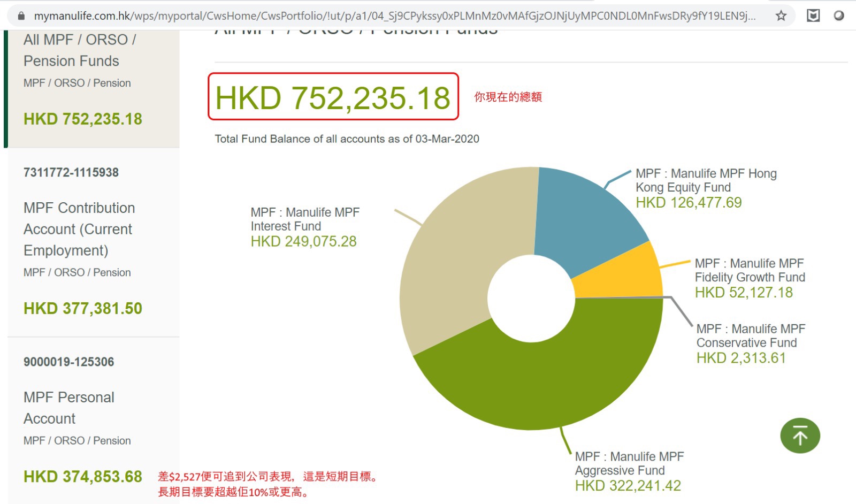
Task: Click the bookmark star icon in address bar
Action: point(781,16)
